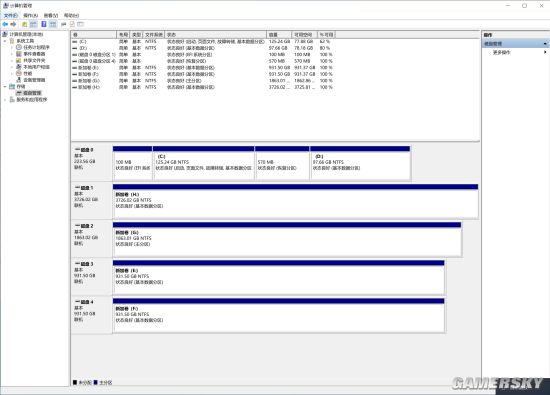Screen dimensions: 550x395
Task: Select the 新加卷 (H:) row in volume list
Action: point(203,87)
